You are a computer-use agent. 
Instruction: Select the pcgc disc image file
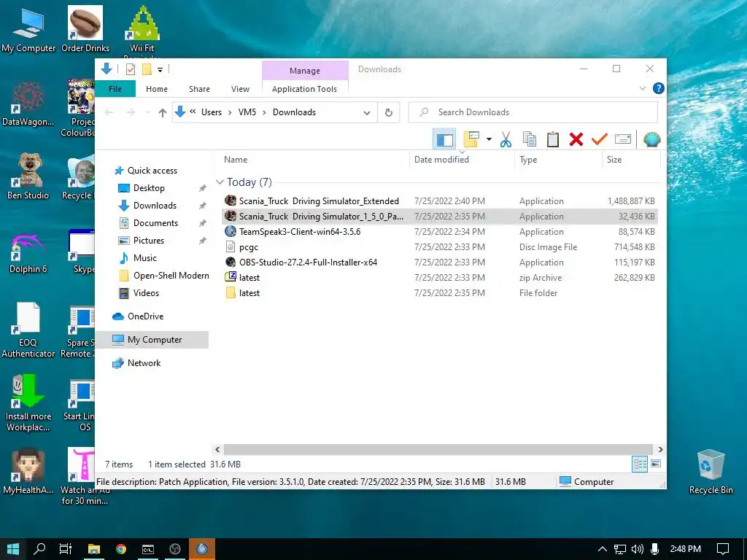click(x=440, y=246)
